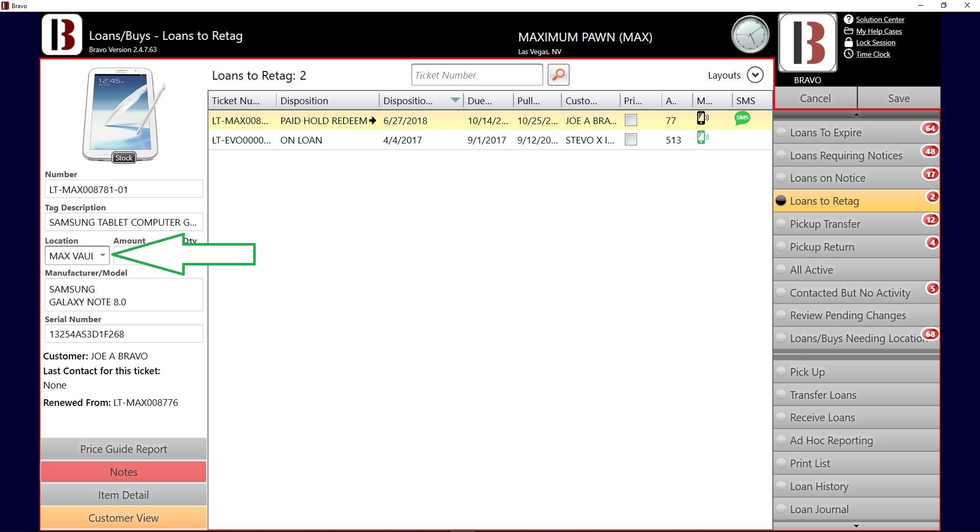The height and width of the screenshot is (532, 980).
Task: Click the Lock Session link
Action: click(875, 42)
